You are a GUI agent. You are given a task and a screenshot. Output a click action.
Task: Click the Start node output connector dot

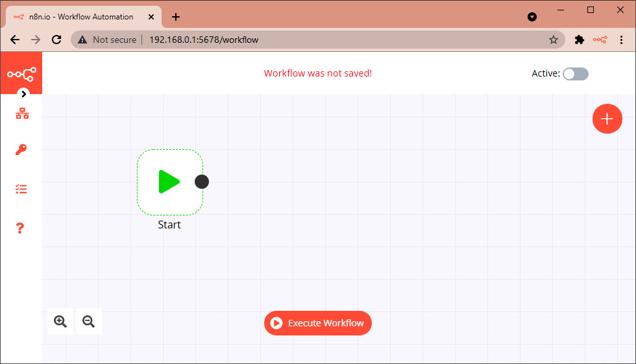[202, 182]
